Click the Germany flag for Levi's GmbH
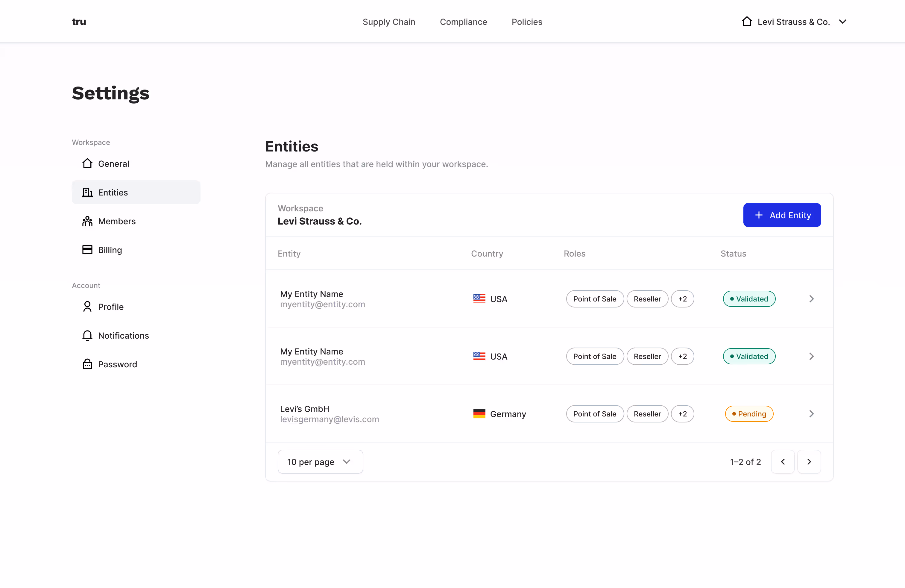Screen dimensions: 905x588 click(x=479, y=413)
